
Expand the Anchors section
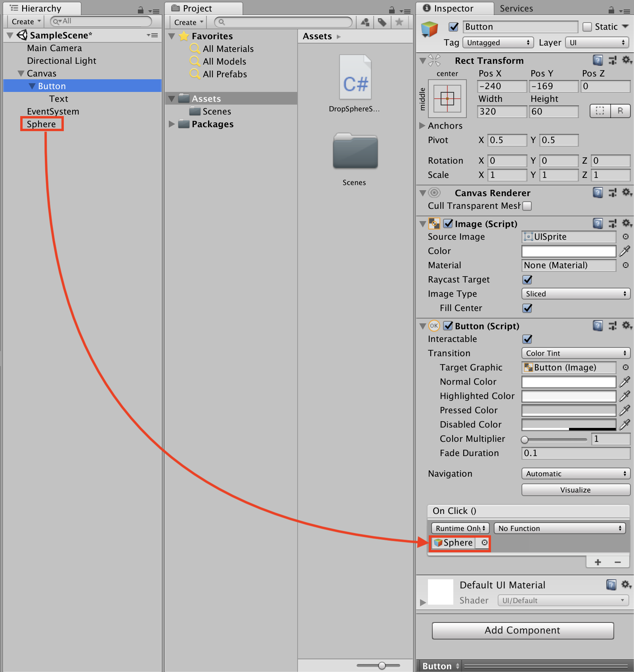[x=422, y=126]
